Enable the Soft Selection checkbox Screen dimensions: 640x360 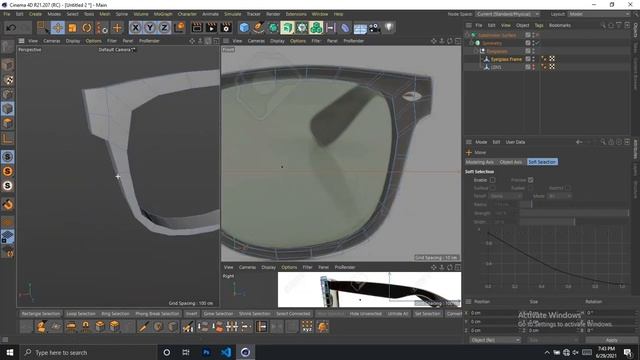[493, 180]
